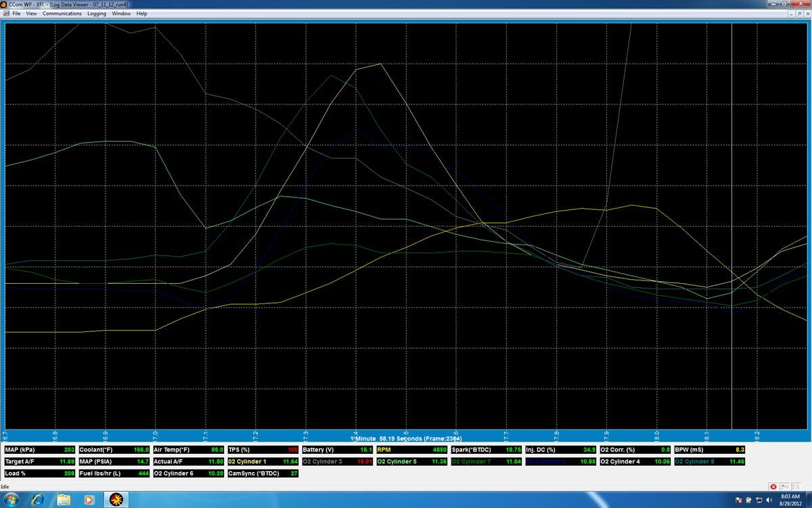Screen dimensions: 812x508
Task: Select the RPM channel readout
Action: click(411, 450)
